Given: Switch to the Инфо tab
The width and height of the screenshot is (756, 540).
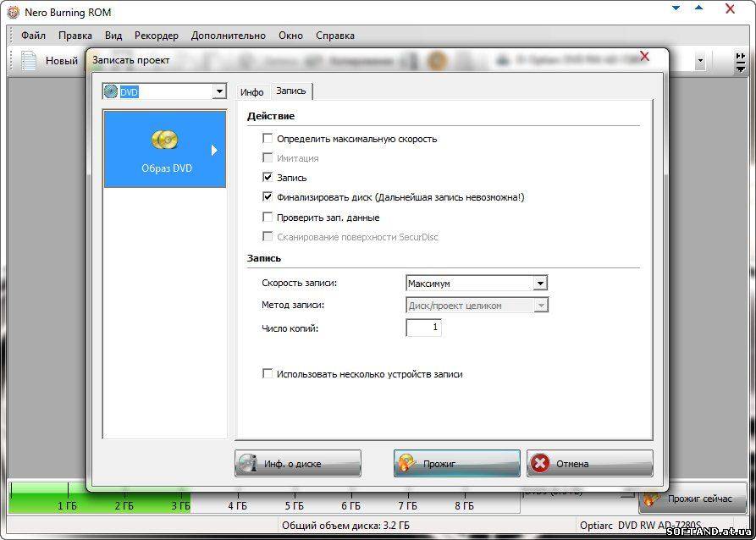Looking at the screenshot, I should coord(251,92).
